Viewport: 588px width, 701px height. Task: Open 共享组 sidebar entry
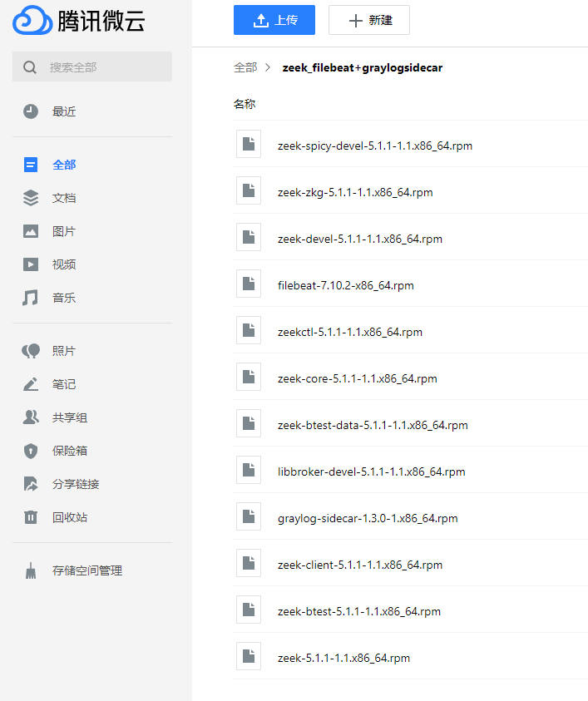[70, 417]
